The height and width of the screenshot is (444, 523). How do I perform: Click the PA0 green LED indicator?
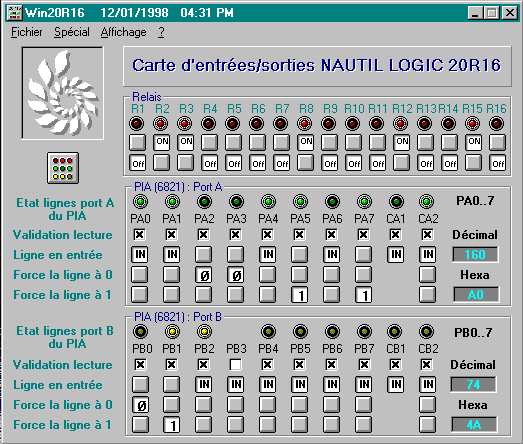click(x=140, y=201)
